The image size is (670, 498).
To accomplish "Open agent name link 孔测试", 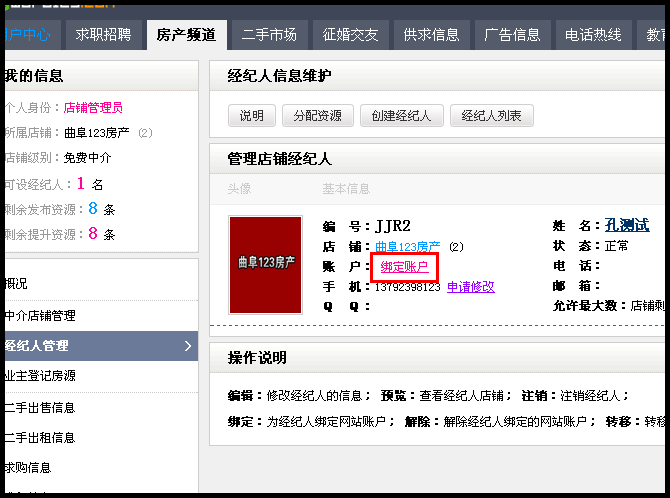I will 626,225.
